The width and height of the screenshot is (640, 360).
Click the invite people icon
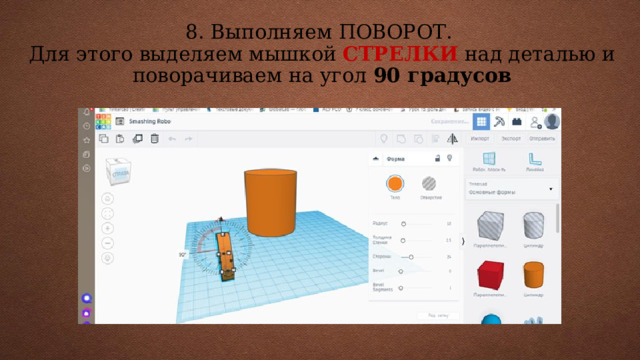point(535,122)
